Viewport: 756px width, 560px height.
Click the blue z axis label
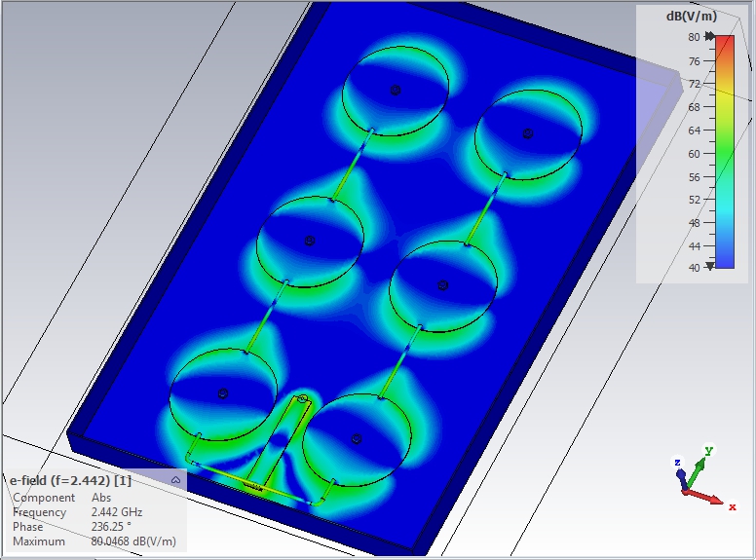click(677, 463)
